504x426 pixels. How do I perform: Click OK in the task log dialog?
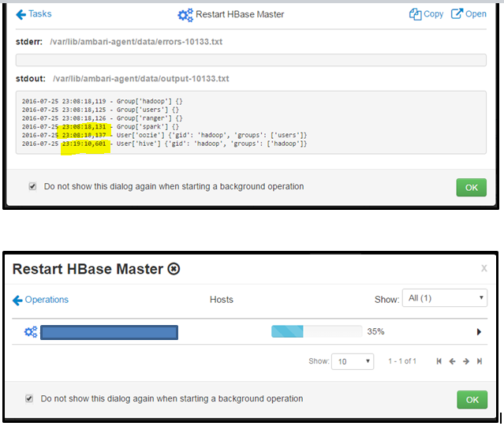[x=471, y=188]
